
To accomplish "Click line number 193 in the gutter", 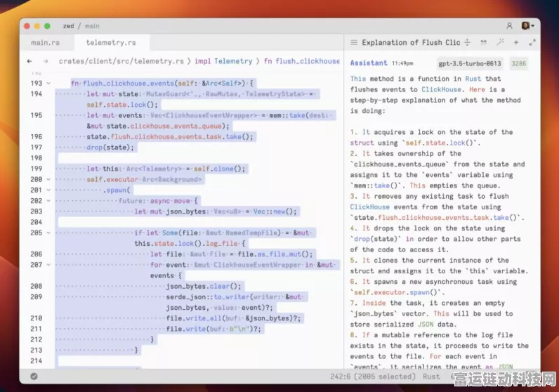I will click(x=37, y=83).
